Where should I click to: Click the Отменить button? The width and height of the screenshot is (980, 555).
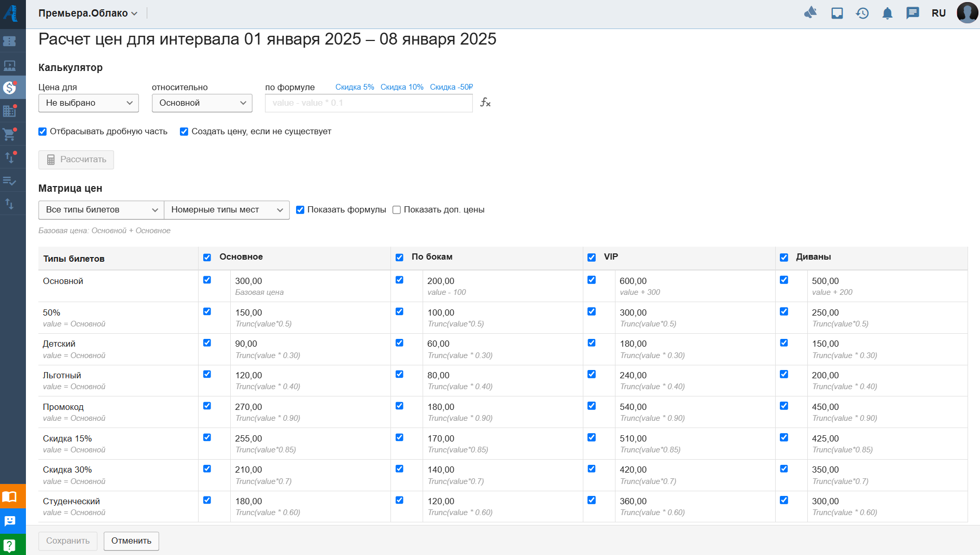pos(131,541)
